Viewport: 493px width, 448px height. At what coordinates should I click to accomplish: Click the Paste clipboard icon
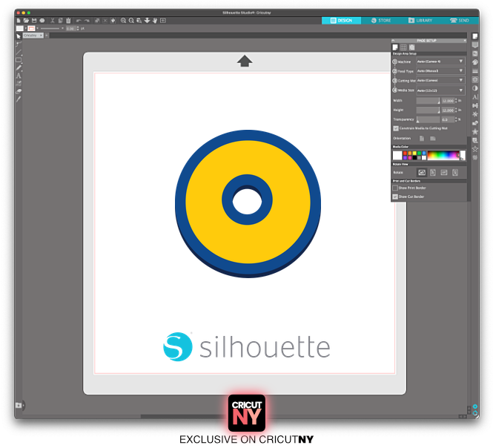68,21
